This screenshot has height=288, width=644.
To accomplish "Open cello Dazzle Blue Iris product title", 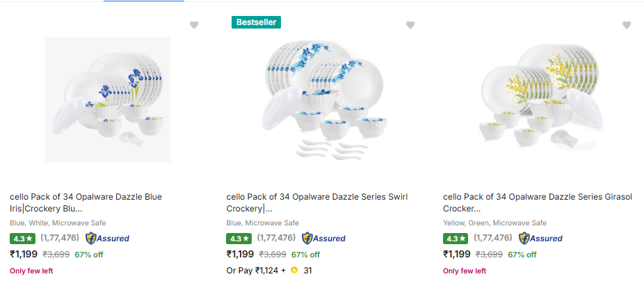I will point(86,202).
